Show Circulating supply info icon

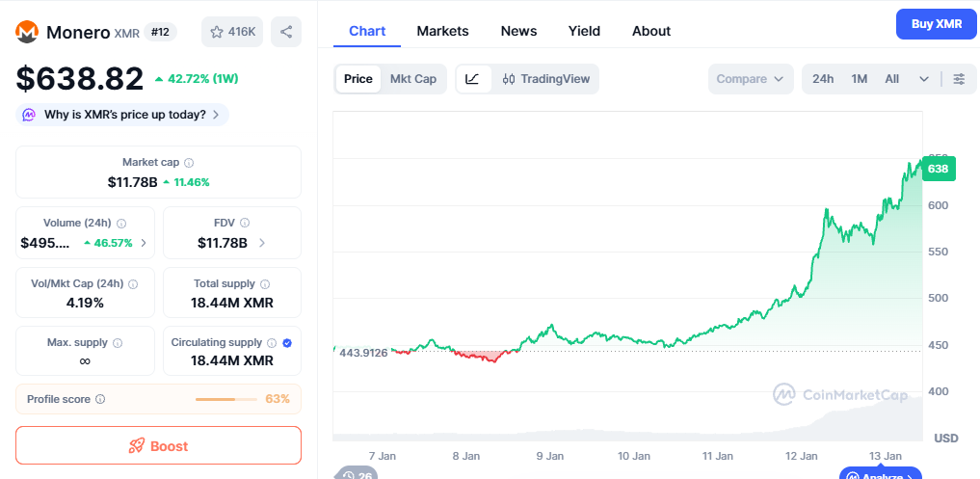(x=272, y=343)
